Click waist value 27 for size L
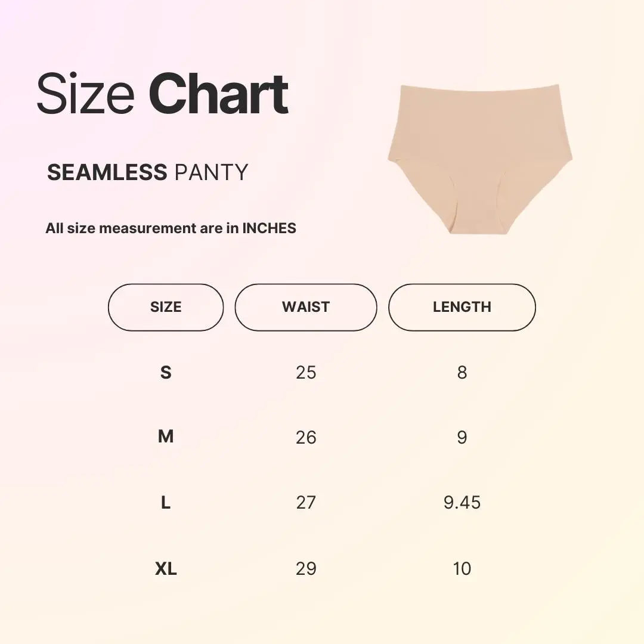Screen dimensions: 644x644 click(x=306, y=503)
